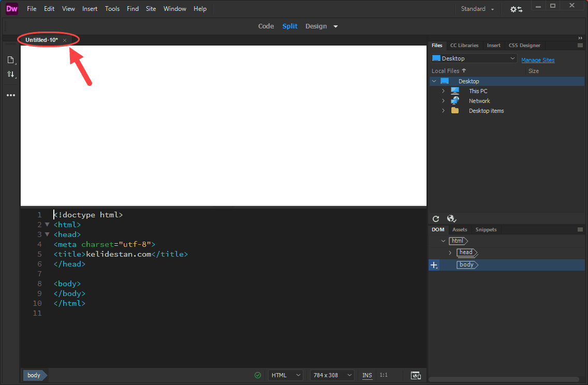Place cursor on code line with title kelidestan.com

(121, 254)
